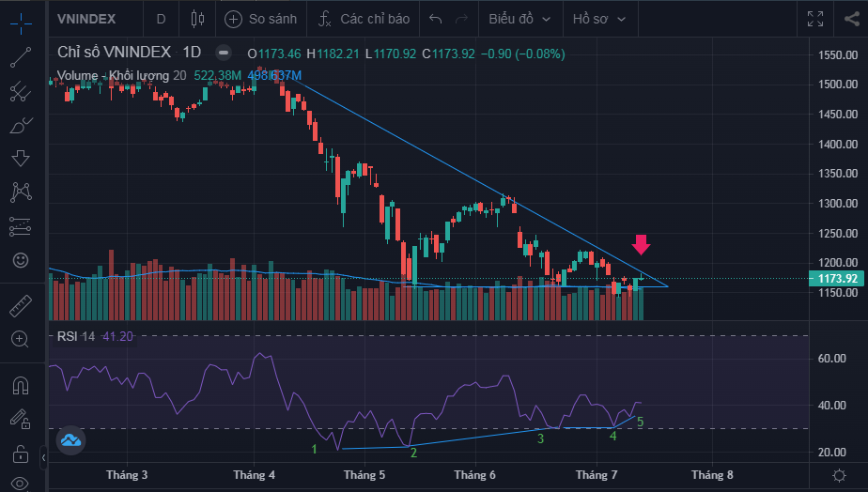Open the emoji icons tool

[21, 259]
